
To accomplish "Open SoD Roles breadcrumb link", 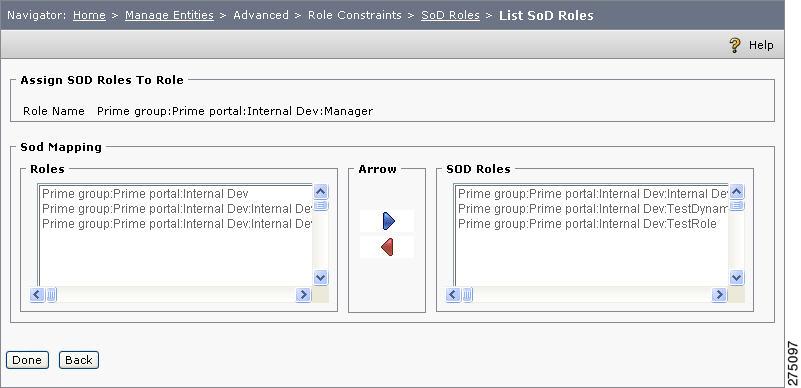I will [450, 15].
